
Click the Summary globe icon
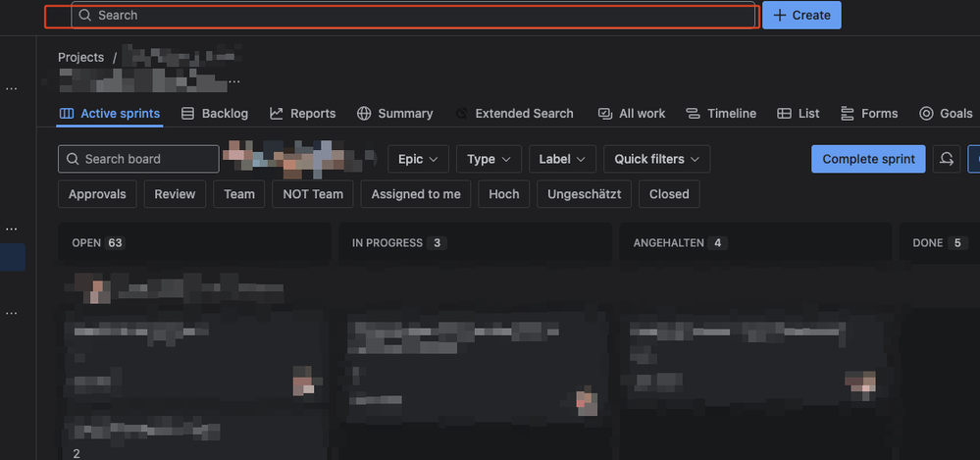point(364,113)
